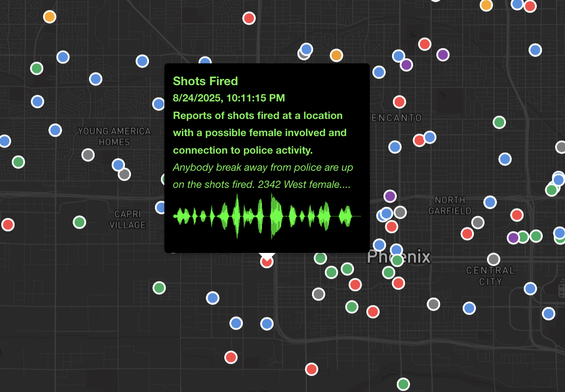Click the incident summary about shots fired reports

(259, 133)
